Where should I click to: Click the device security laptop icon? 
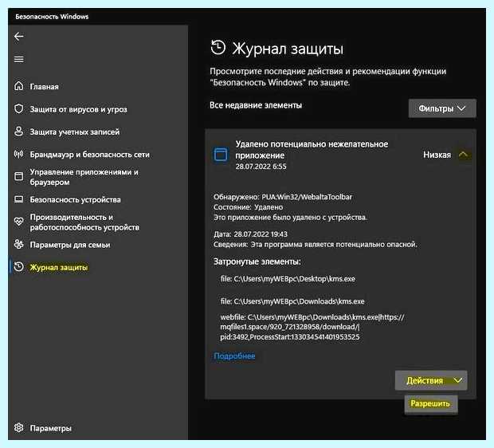[19, 199]
